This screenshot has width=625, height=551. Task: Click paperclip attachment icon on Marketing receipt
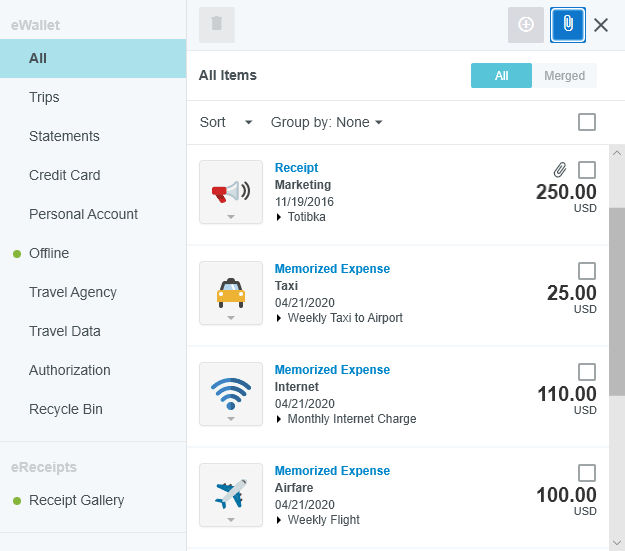560,170
